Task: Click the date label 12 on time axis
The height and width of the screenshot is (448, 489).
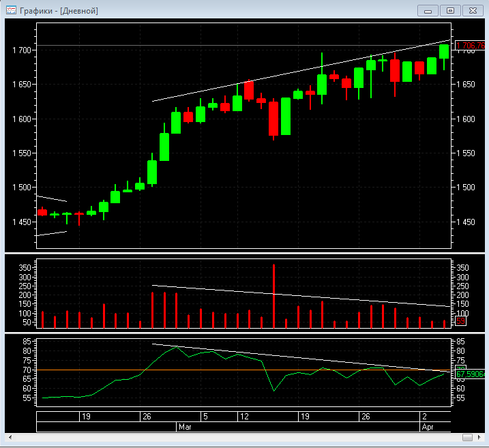Action: click(244, 416)
